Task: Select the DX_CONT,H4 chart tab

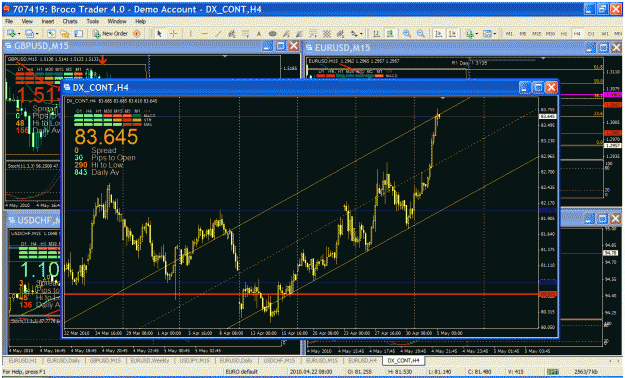Action: tap(403, 361)
